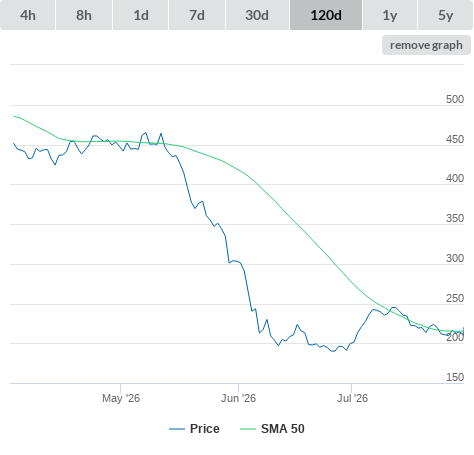The height and width of the screenshot is (455, 474).
Task: Click the 300 y-axis gridline label
Action: (x=455, y=258)
